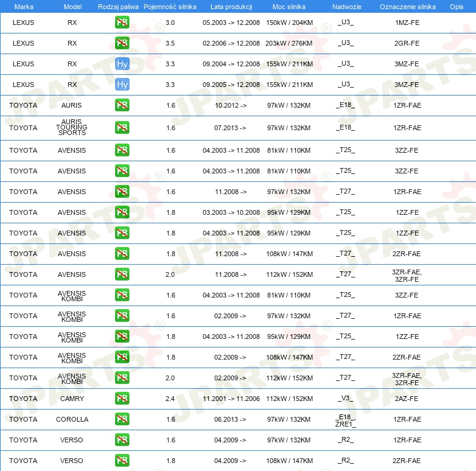Click the Hy hybrid icon in the 09.2004 Lexus RX row
The height and width of the screenshot is (471, 476).
pyautogui.click(x=122, y=64)
